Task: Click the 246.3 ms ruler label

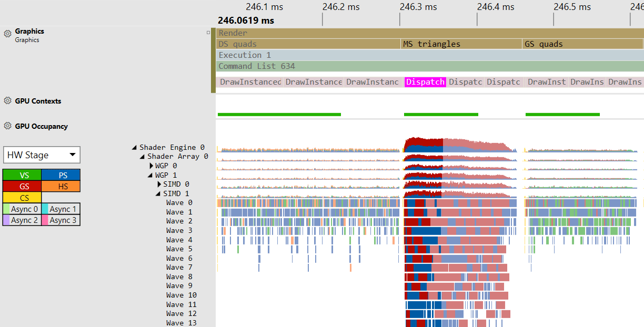Action: 418,7
